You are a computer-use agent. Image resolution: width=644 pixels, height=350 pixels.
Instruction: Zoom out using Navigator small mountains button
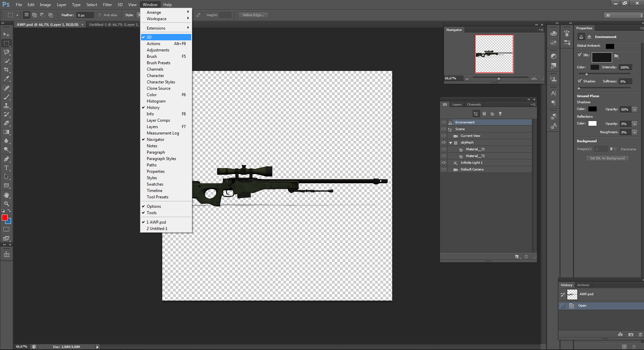(x=467, y=78)
